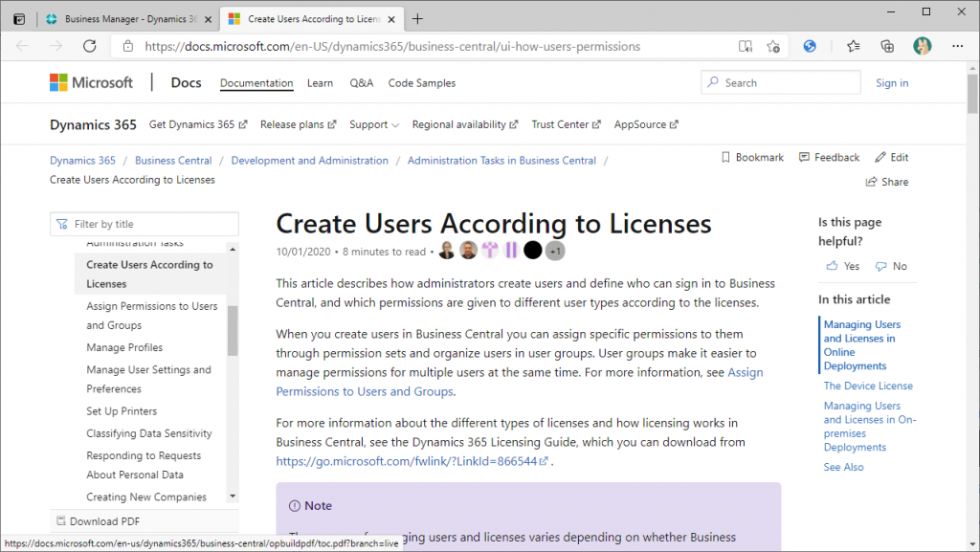The width and height of the screenshot is (980, 552).
Task: Click the tab actions menu icon
Action: [x=19, y=19]
